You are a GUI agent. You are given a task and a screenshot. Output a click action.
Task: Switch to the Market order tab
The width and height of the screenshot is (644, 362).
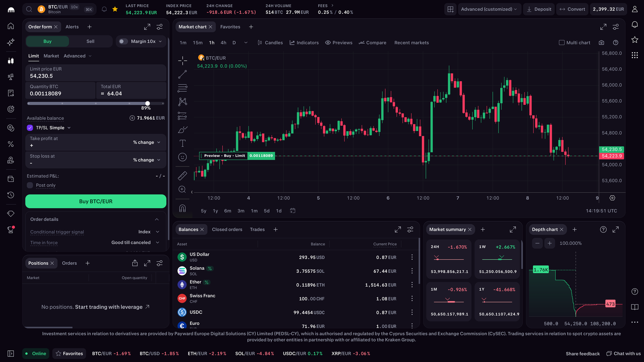click(51, 56)
